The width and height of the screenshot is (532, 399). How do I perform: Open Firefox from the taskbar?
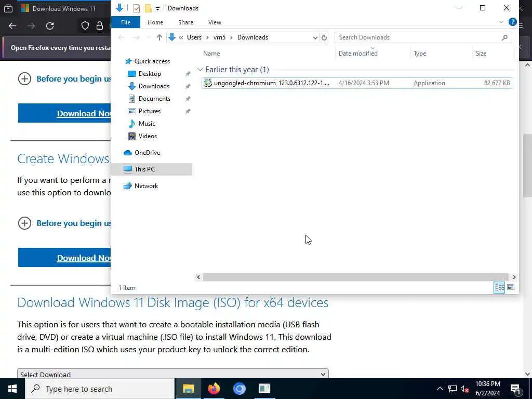tap(214, 389)
